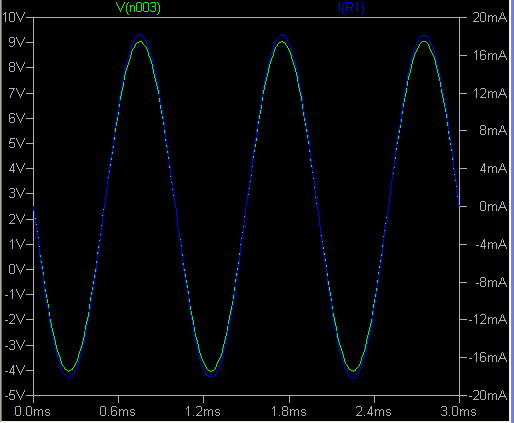Click the 20mA right axis label

[x=489, y=17]
